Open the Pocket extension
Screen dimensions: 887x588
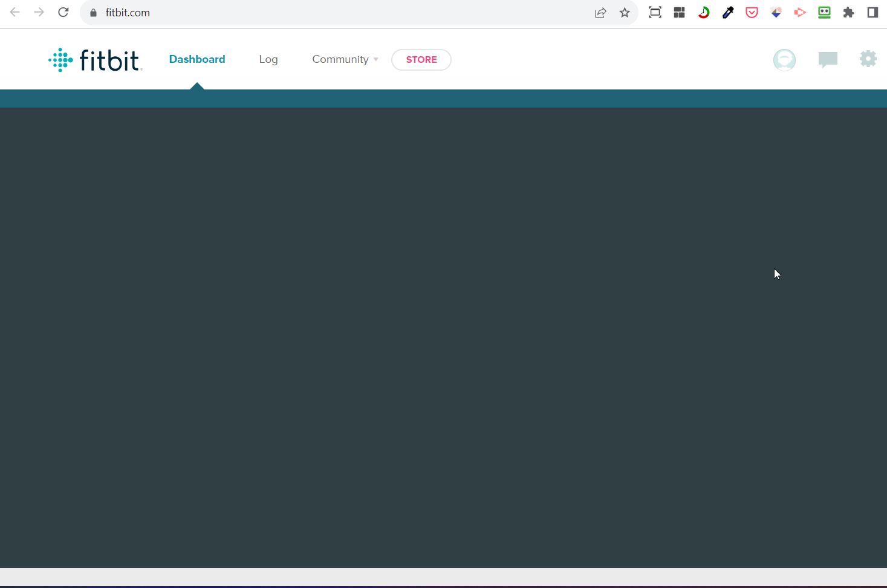point(752,13)
